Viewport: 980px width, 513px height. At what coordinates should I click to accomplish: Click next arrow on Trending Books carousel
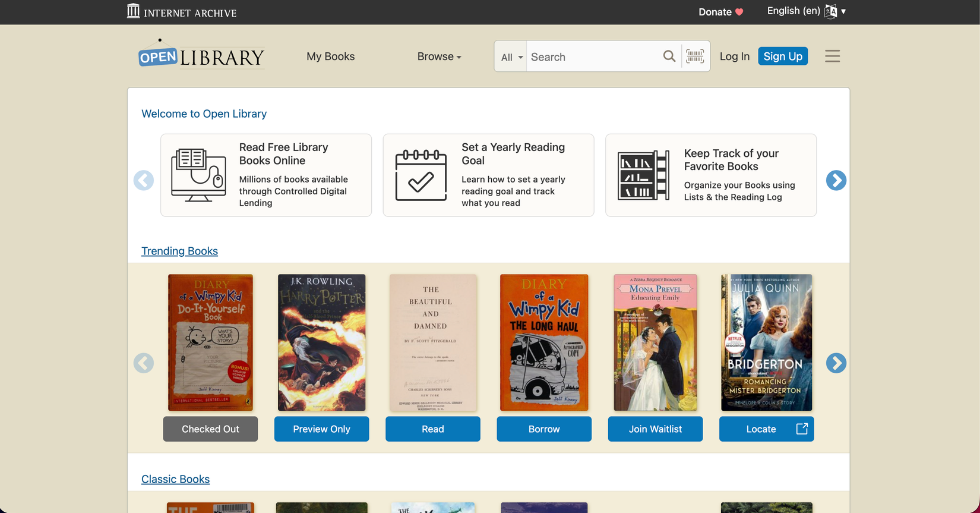pos(836,363)
